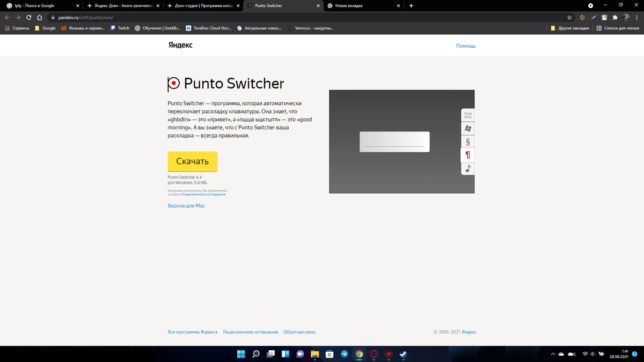Open a new browser tab
The image size is (644, 362).
(411, 5)
